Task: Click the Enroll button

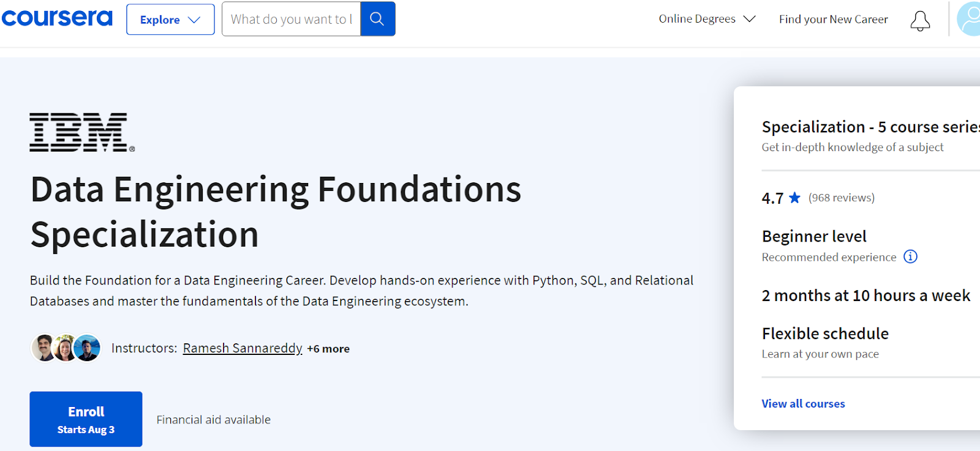Action: (x=86, y=419)
